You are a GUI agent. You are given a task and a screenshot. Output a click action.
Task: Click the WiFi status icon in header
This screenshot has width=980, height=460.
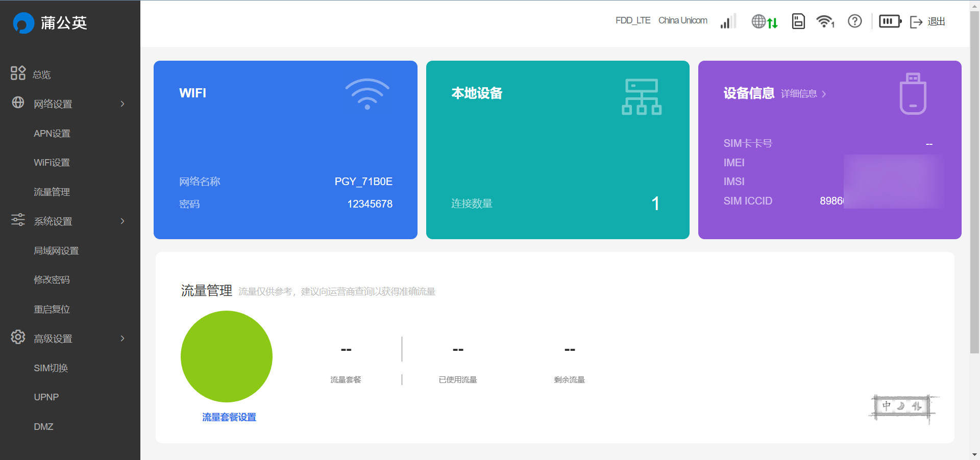click(825, 21)
